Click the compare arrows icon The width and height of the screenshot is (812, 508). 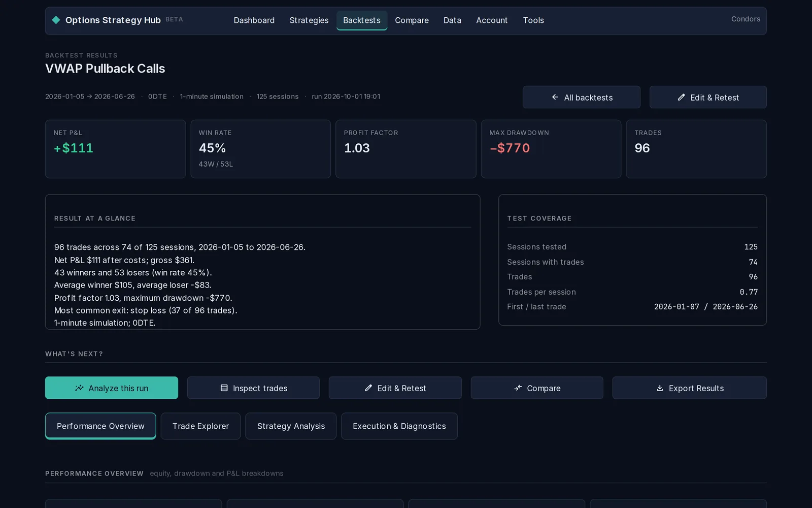(x=518, y=388)
